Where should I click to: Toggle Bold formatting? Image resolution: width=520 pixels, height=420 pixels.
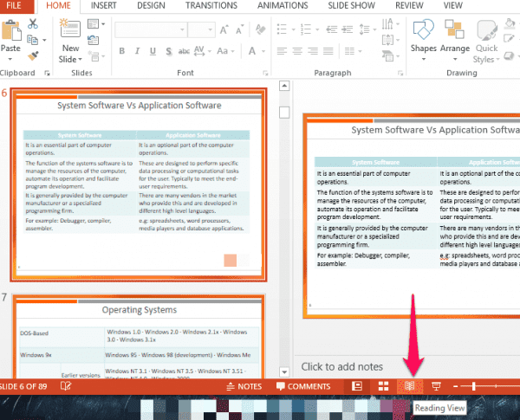point(122,51)
